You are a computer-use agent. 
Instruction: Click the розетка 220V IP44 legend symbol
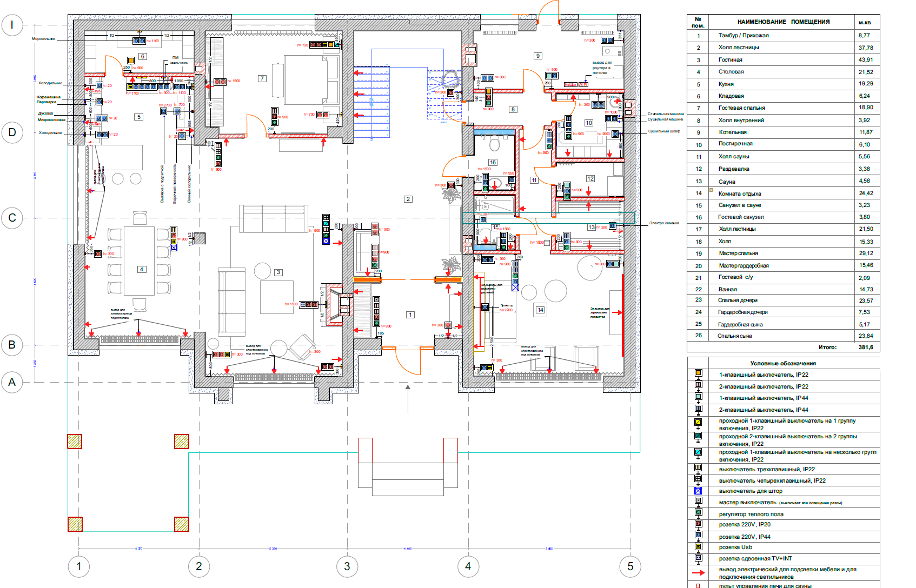pos(698,536)
